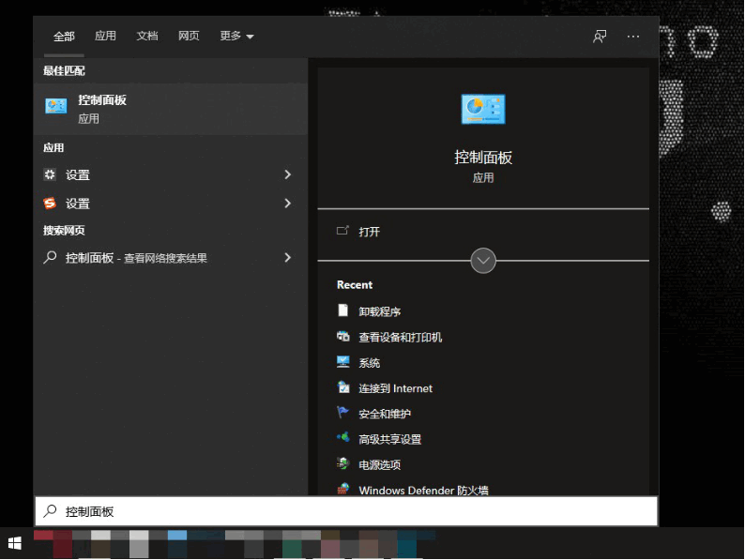
Task: Open recent item 安全和维护
Action: (385, 414)
